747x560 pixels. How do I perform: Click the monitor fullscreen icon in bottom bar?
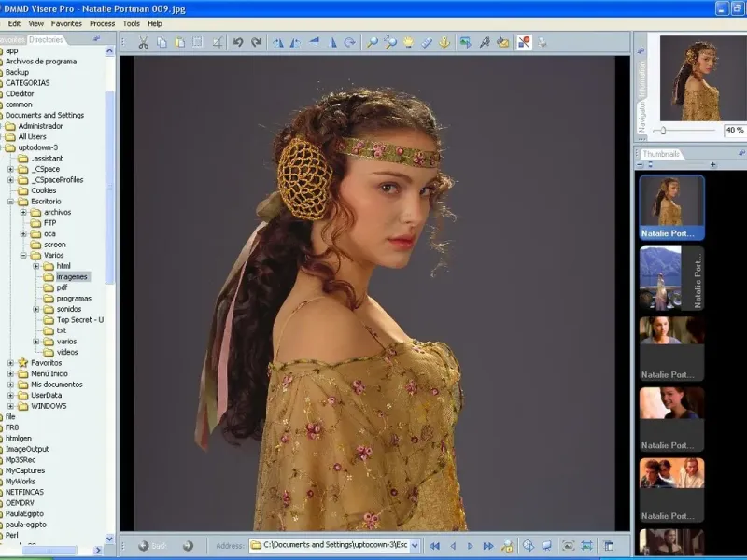coord(547,546)
